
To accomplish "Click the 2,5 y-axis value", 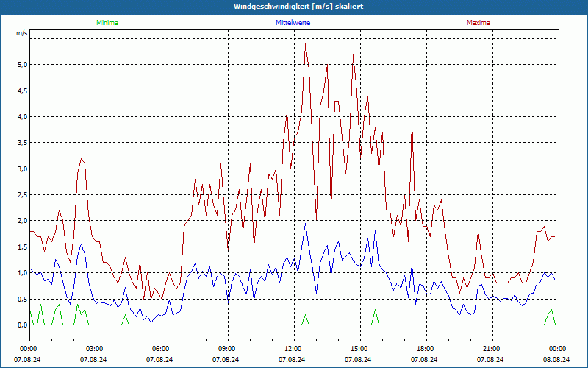I will tap(23, 195).
